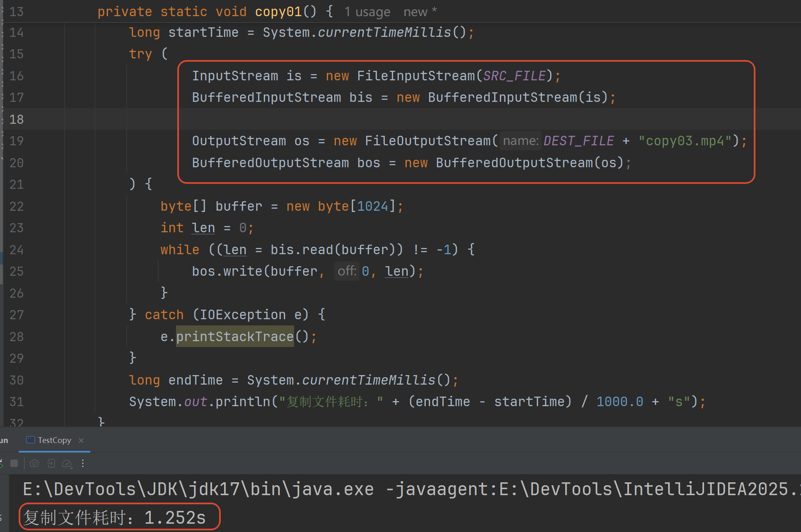The image size is (801, 532).
Task: Click the 'name:' parameter hint
Action: click(520, 141)
